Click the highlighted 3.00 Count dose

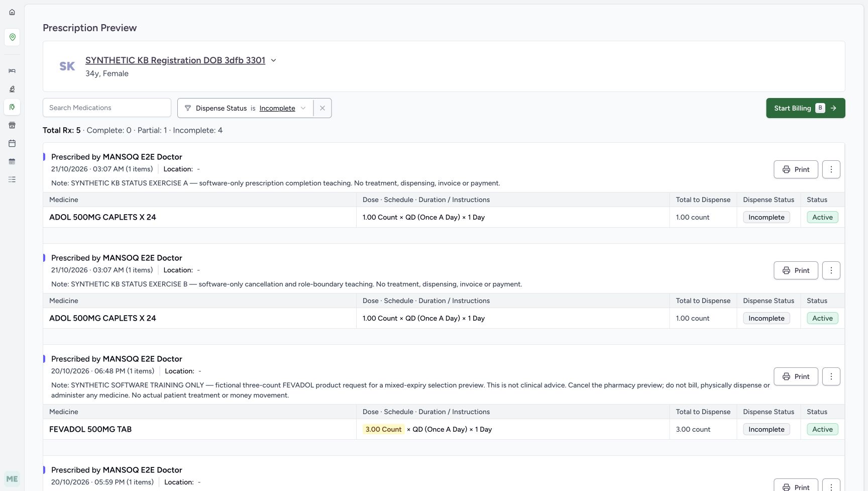(x=383, y=429)
